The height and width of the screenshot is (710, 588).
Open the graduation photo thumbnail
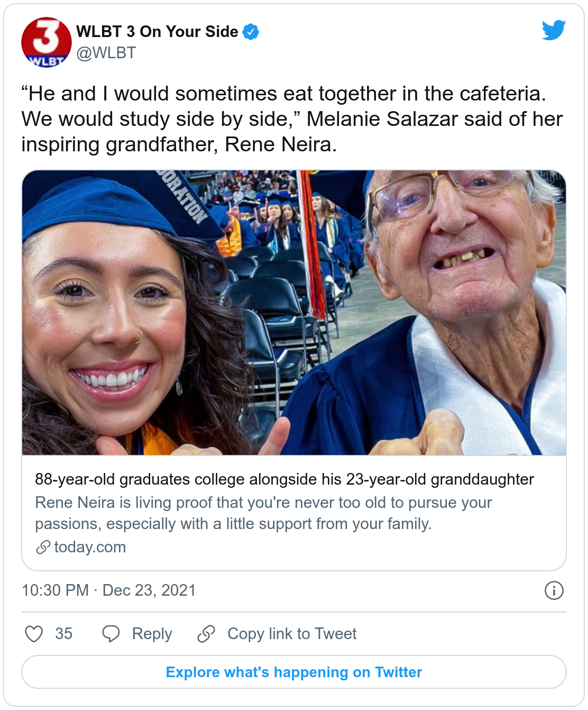coord(294,312)
